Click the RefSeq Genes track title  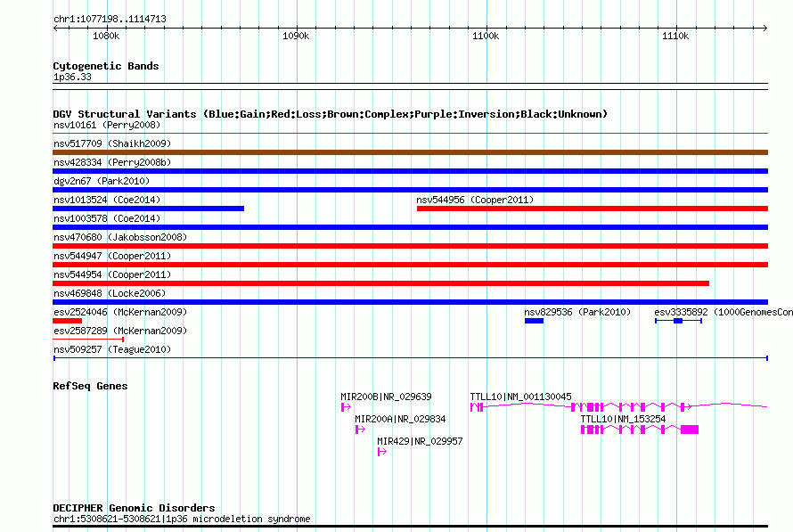[90, 386]
